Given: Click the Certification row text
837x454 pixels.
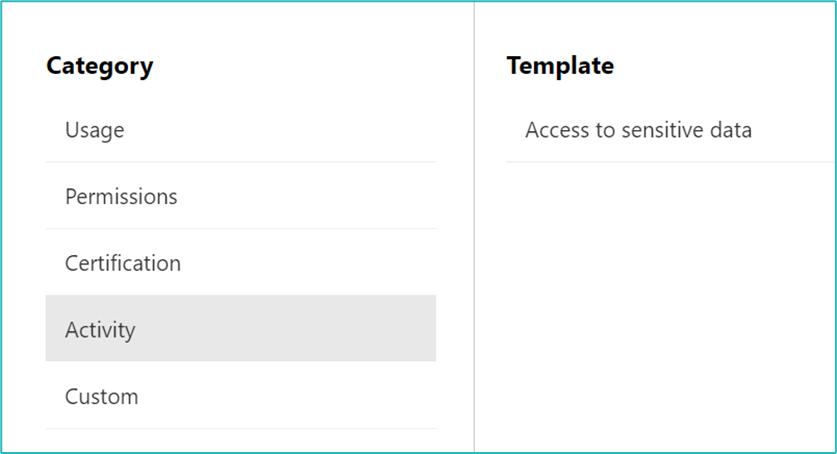Looking at the screenshot, I should [123, 264].
